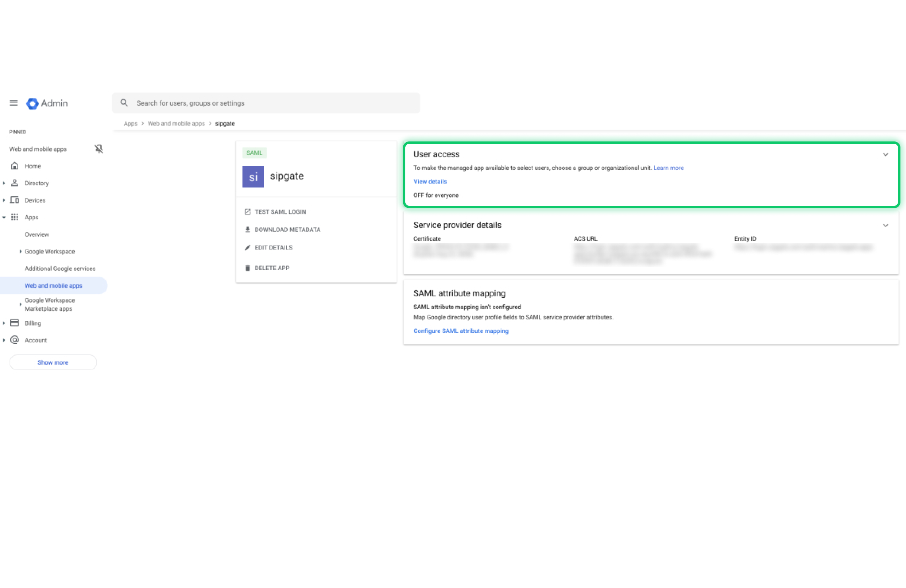This screenshot has width=906, height=588.
Task: Expand Google Workspace Marketplace apps arrow
Action: point(20,304)
